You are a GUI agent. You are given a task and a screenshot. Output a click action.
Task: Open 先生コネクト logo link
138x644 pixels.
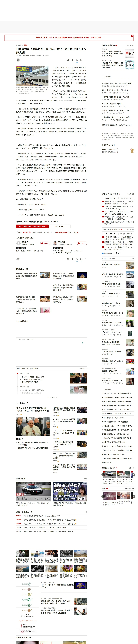pos(27,631)
